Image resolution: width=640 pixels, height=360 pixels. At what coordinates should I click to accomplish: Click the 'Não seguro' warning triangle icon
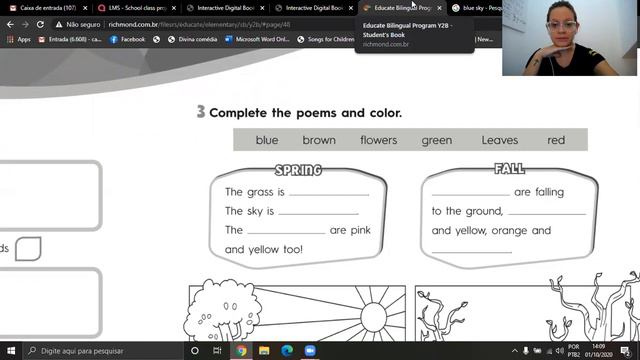[59, 24]
